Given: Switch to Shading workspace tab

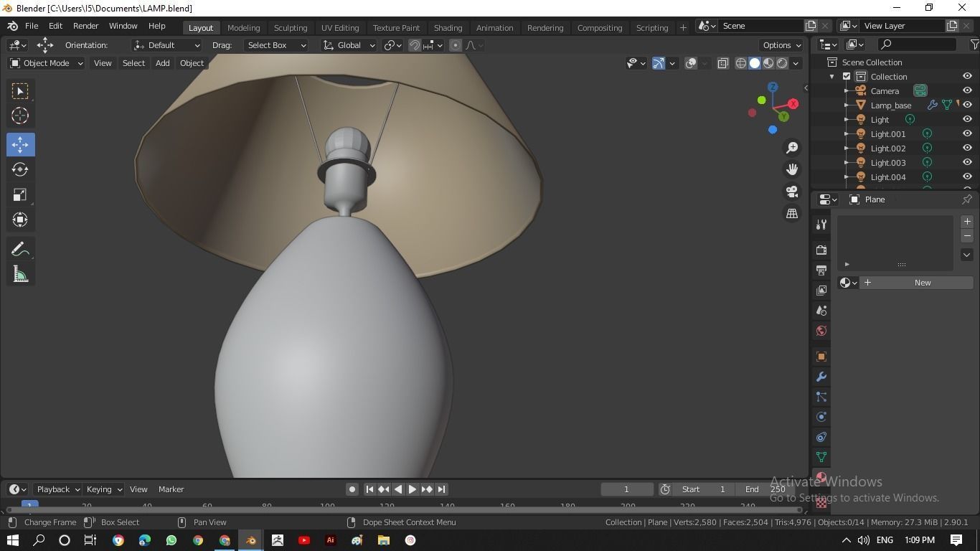Looking at the screenshot, I should (x=448, y=27).
